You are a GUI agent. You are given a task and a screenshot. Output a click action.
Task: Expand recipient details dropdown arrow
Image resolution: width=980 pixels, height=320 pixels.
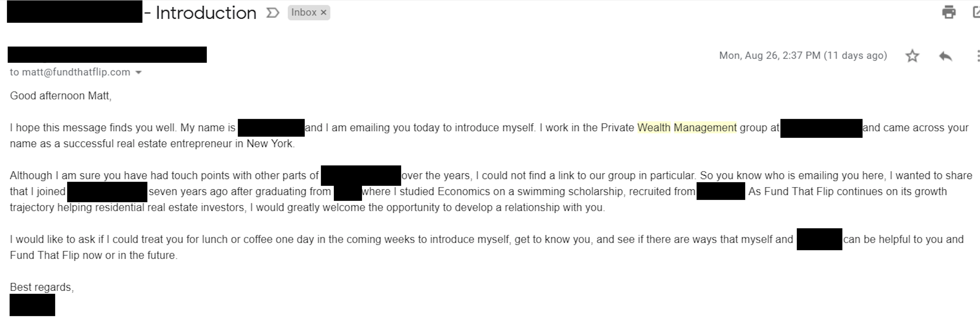(139, 72)
